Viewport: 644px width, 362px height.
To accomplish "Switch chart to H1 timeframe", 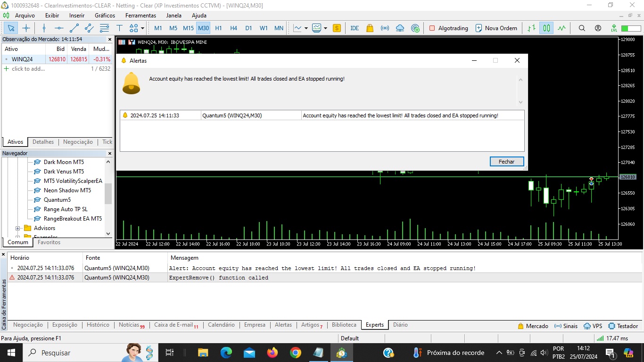I will (218, 28).
